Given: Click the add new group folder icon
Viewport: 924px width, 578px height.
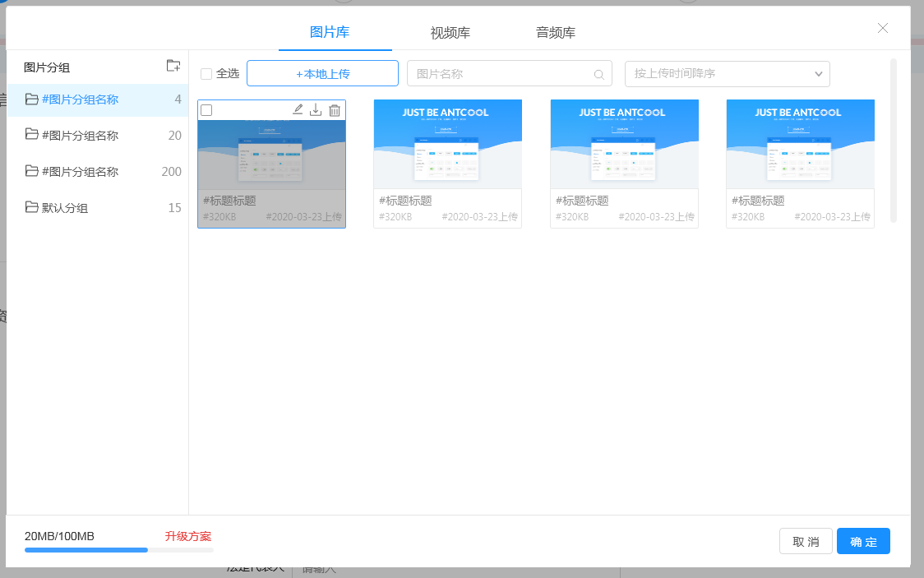Looking at the screenshot, I should click(173, 66).
